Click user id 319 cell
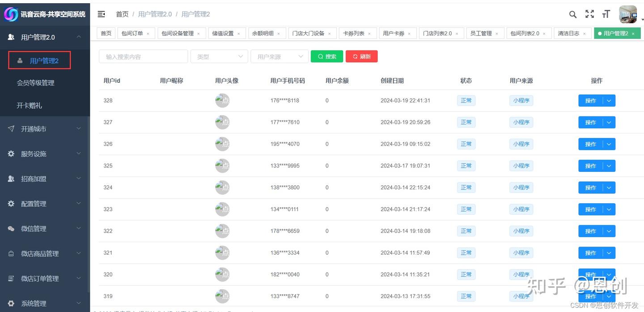 (108, 296)
